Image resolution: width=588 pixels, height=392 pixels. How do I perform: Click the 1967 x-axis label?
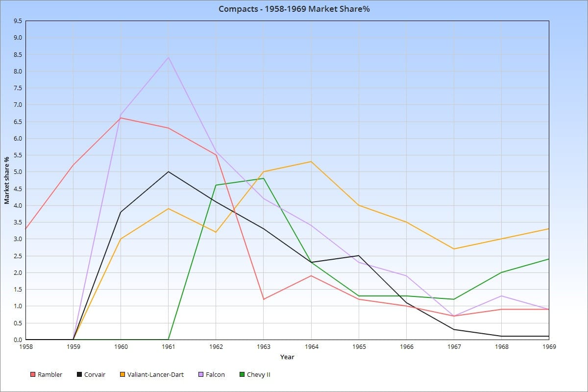tap(454, 347)
